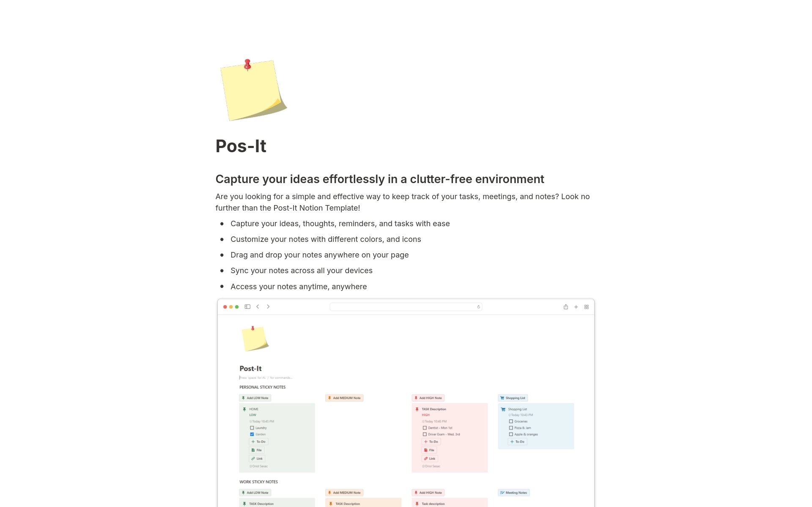The height and width of the screenshot is (507, 812).
Task: Click the sticky note pin icon
Action: 247,63
